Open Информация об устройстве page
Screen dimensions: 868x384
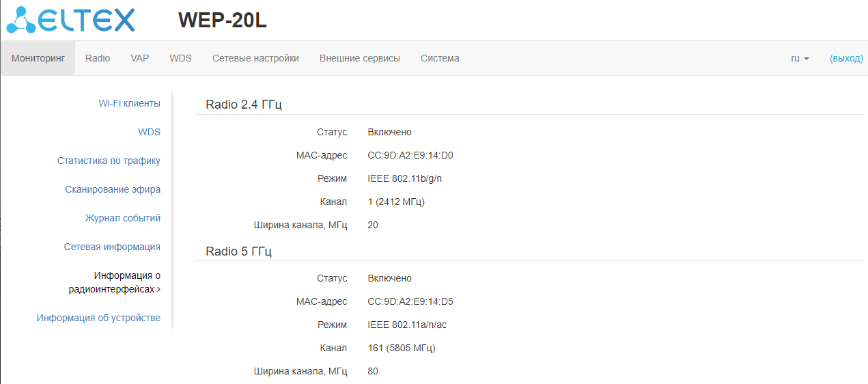coord(98,318)
